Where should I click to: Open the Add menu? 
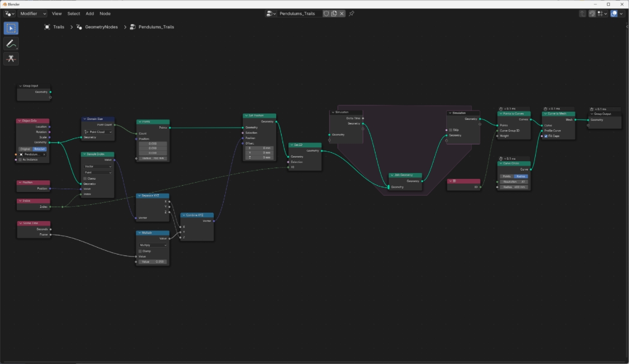(90, 14)
